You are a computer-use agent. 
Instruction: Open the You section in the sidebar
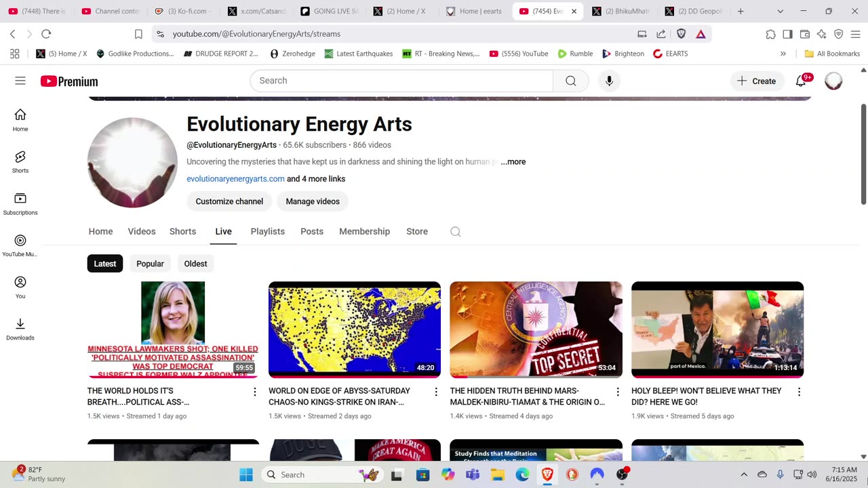click(x=20, y=287)
